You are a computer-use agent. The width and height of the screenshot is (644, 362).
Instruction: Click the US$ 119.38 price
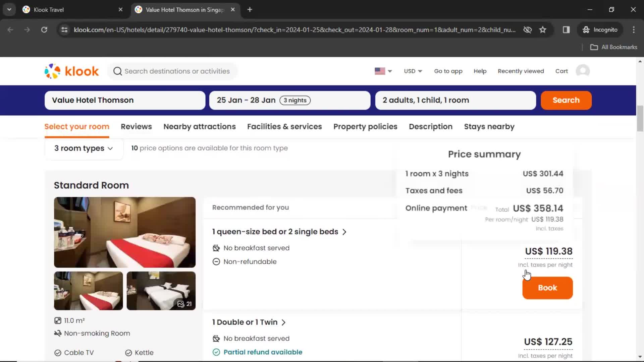(x=549, y=251)
